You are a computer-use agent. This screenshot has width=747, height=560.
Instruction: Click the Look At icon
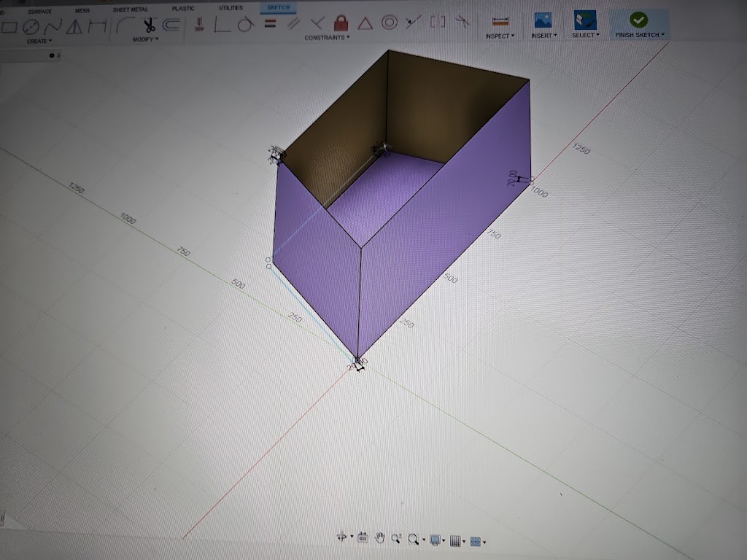pyautogui.click(x=363, y=537)
